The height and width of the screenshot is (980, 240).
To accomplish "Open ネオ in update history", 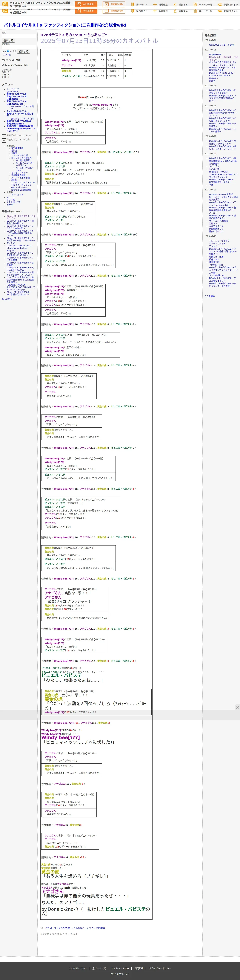I will coord(211,185).
